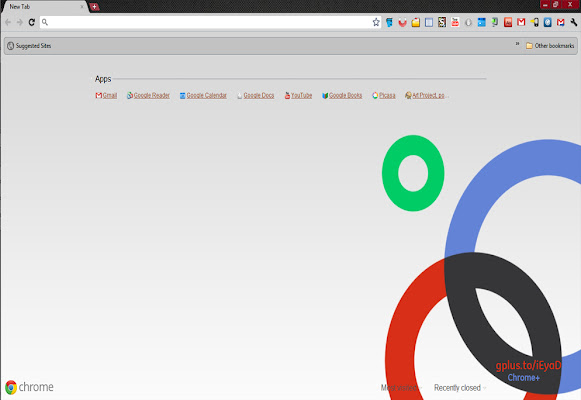Open a new tab with the plus button

[95, 7]
